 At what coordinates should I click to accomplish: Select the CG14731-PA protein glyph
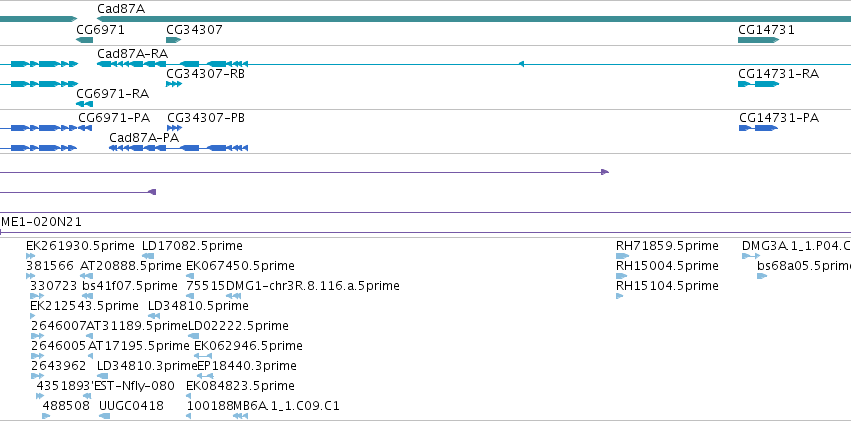(759, 128)
